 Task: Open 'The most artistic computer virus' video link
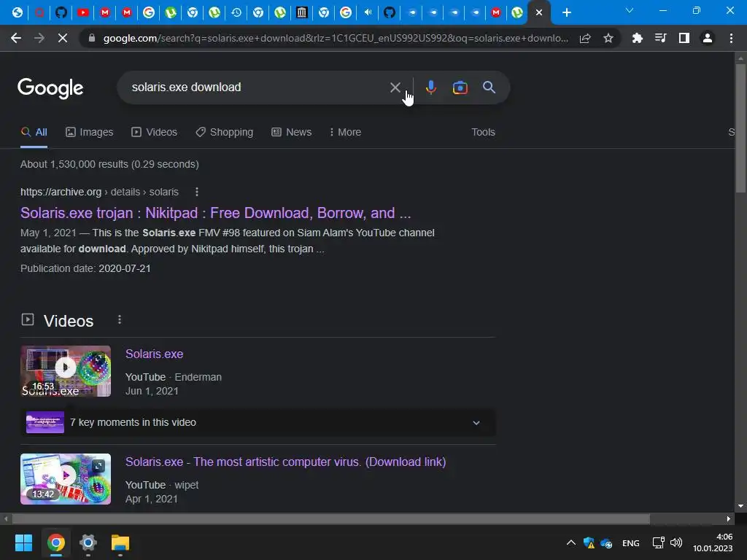click(x=285, y=462)
